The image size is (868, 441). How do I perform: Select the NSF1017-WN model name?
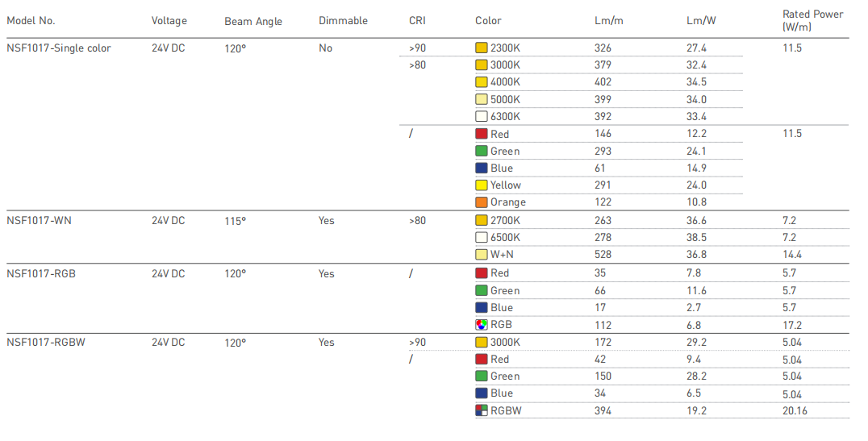(x=39, y=220)
